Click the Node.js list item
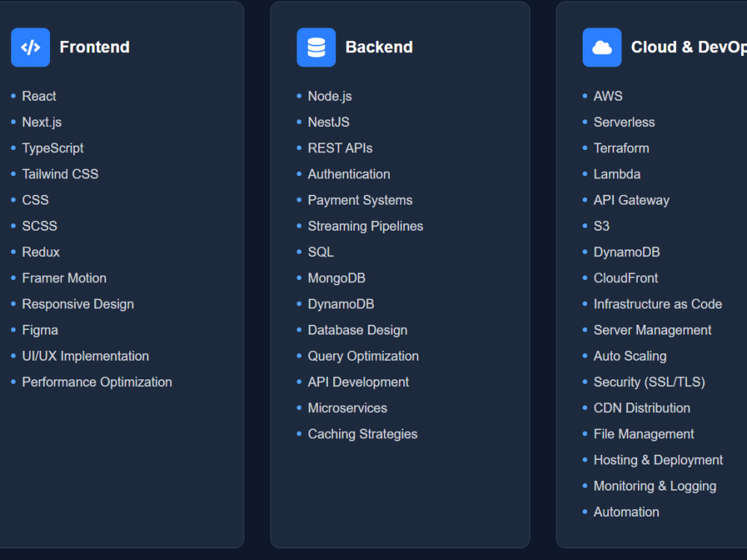This screenshot has width=747, height=560. (329, 96)
